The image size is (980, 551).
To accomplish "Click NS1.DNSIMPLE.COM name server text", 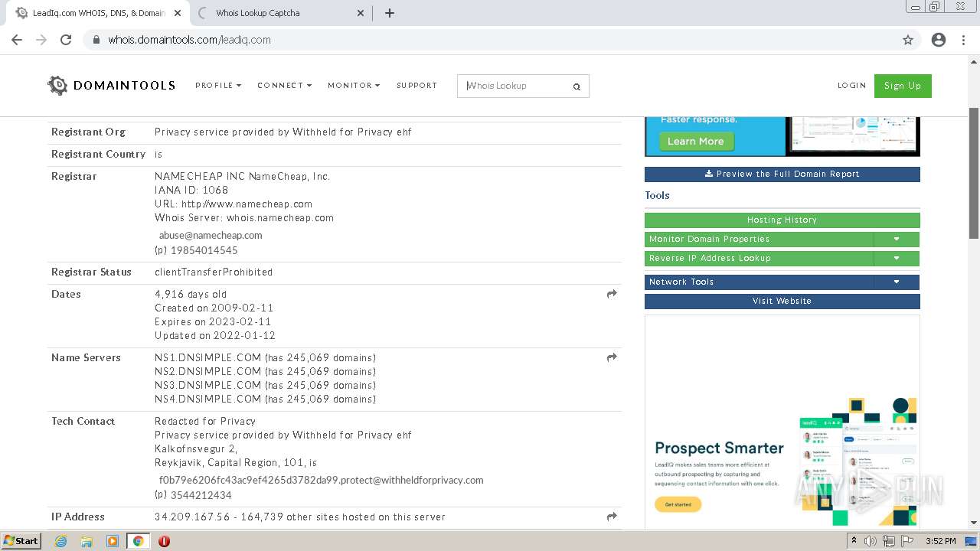I will click(x=207, y=357).
